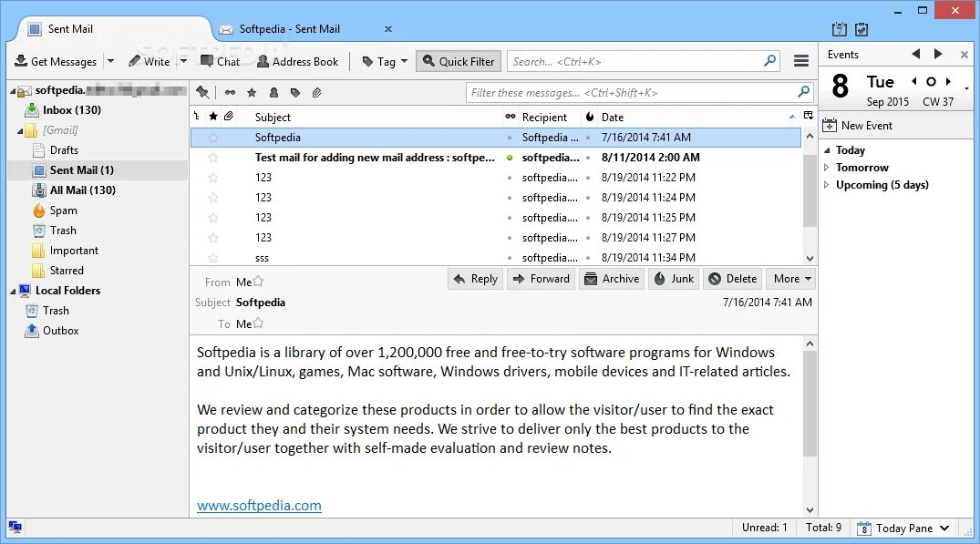Star the To Me contact
Viewport: 980px width, 544px height.
pyautogui.click(x=258, y=323)
